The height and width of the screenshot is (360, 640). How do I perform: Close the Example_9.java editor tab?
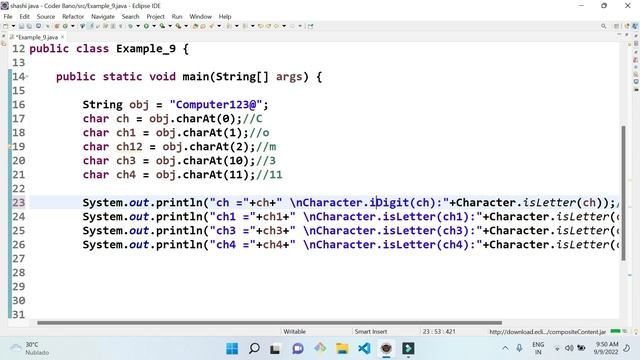coord(62,37)
